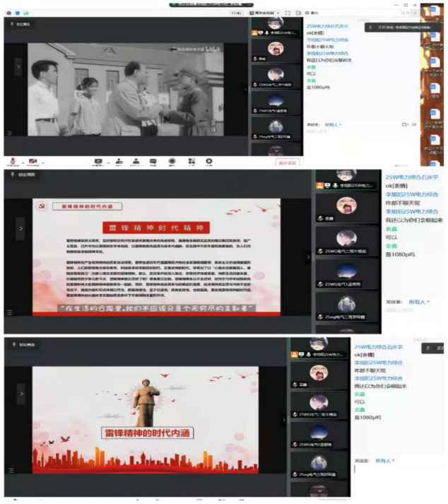
Task: Open the settings gear in meeting toolbar
Action: tap(208, 161)
